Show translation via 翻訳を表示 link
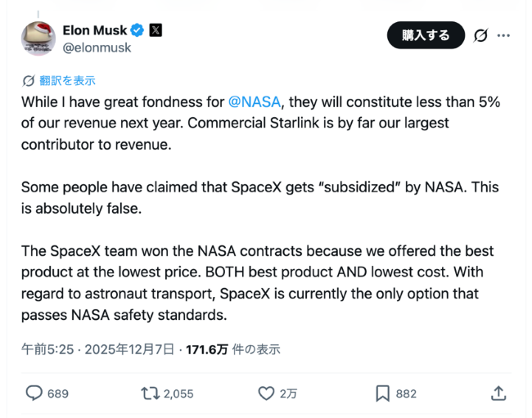Image resolution: width=532 pixels, height=418 pixels. tap(67, 80)
